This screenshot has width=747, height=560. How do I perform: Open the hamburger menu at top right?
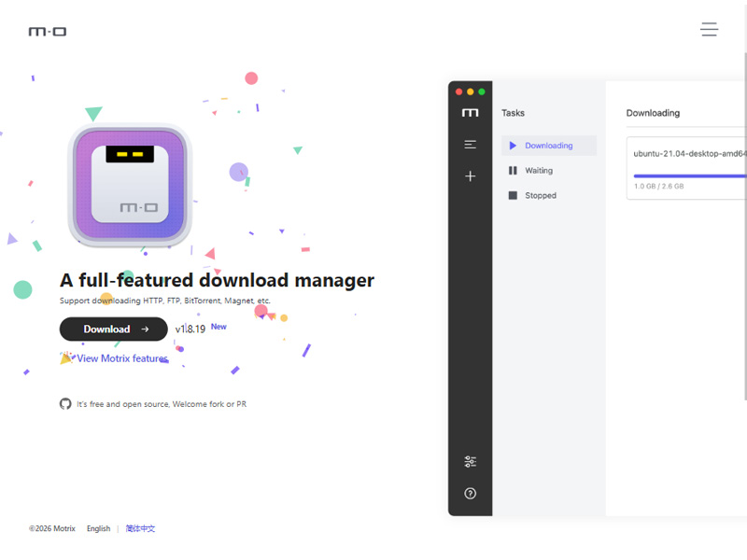(710, 30)
